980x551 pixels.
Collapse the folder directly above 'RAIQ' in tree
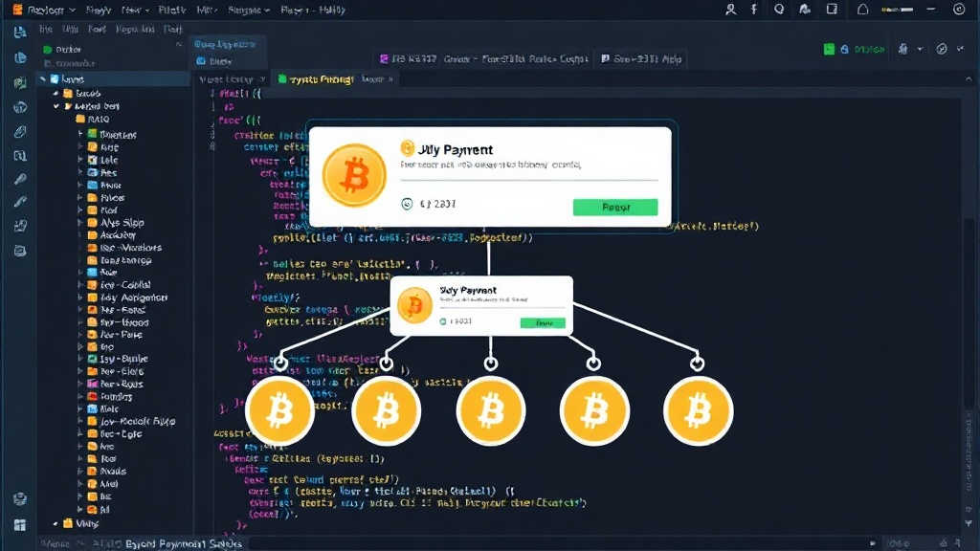point(56,106)
